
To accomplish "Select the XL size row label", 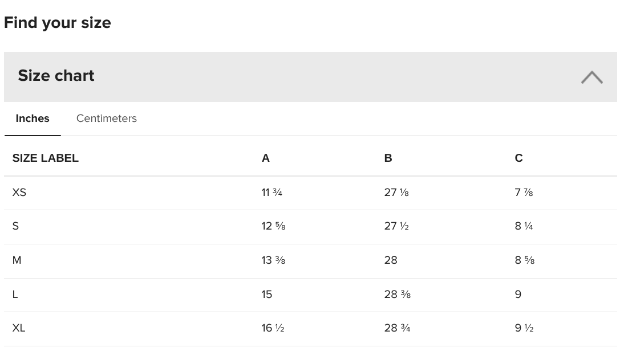I will (x=19, y=328).
